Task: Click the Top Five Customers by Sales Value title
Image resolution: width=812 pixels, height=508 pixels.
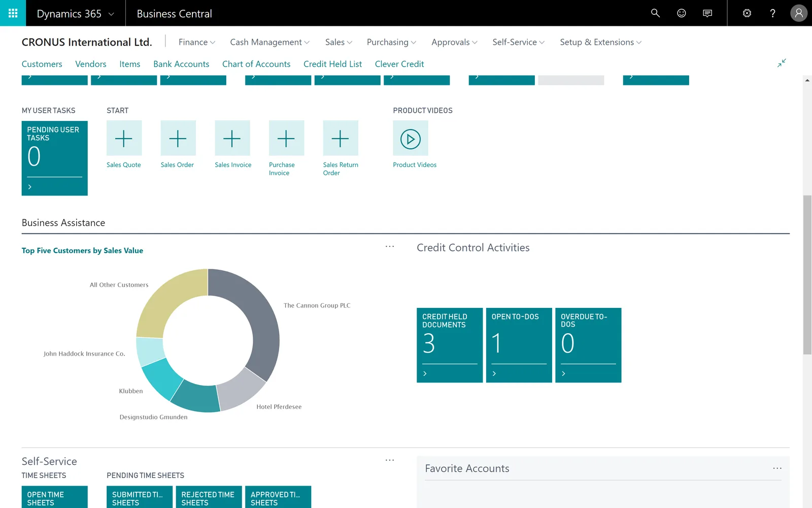Action: tap(82, 250)
